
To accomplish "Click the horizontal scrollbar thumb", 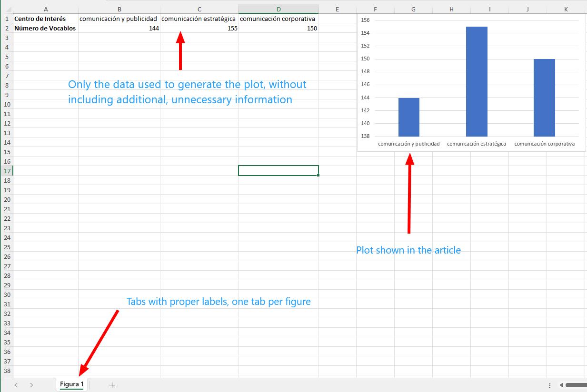I will (x=576, y=385).
